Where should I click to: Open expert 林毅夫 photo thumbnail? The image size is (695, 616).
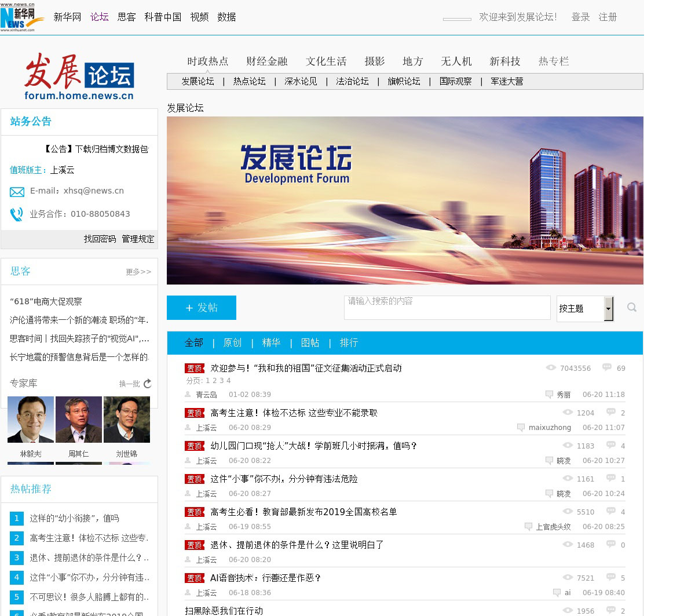click(31, 420)
